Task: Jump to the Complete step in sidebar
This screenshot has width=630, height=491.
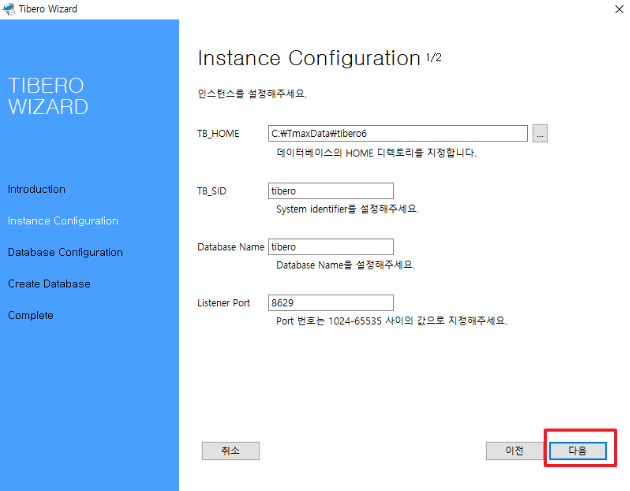Action: click(31, 315)
